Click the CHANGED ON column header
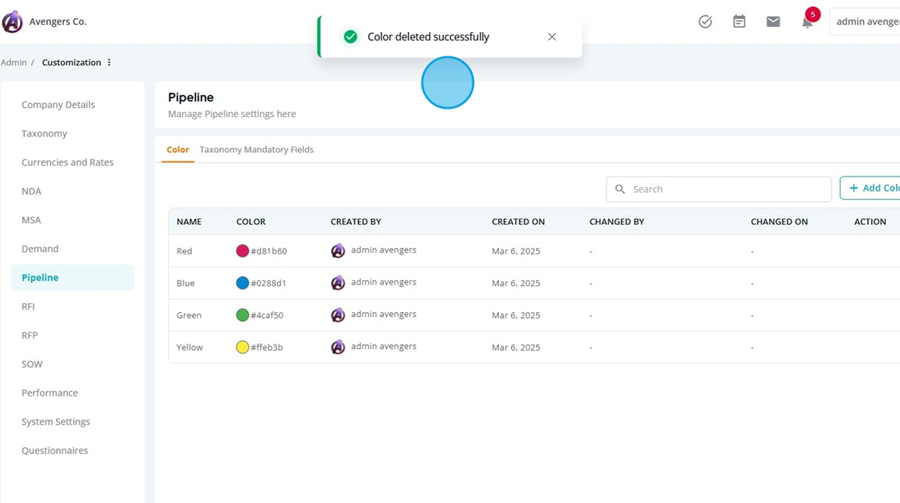 click(x=779, y=222)
